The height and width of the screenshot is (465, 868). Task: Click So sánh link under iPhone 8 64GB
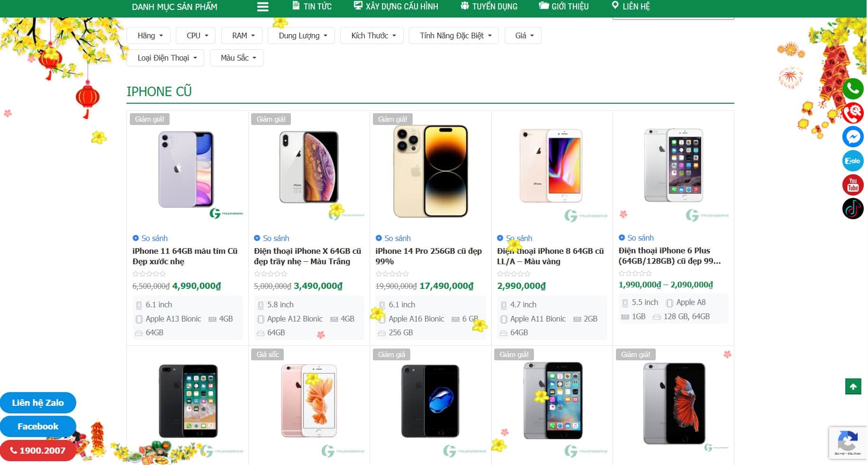(519, 238)
